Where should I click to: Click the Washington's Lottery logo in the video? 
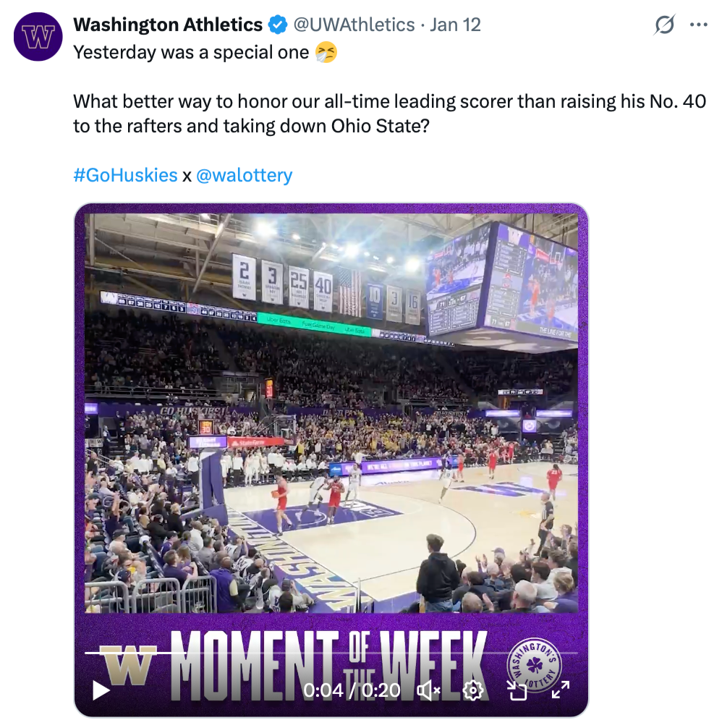[535, 663]
